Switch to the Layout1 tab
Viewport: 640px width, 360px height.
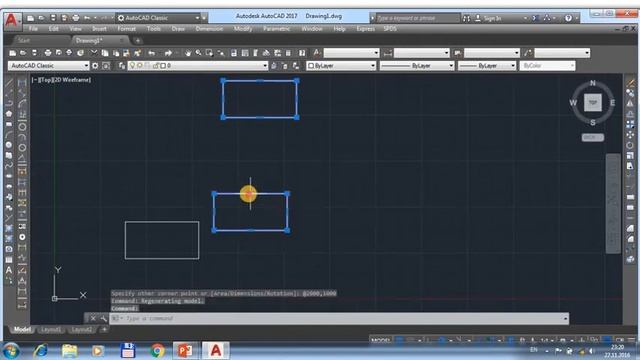coord(51,329)
